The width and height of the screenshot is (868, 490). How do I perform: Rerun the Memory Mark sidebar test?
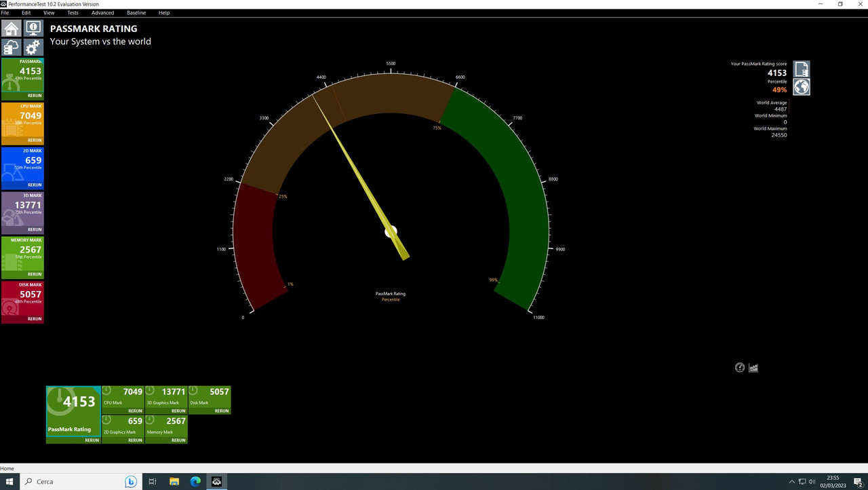(35, 274)
